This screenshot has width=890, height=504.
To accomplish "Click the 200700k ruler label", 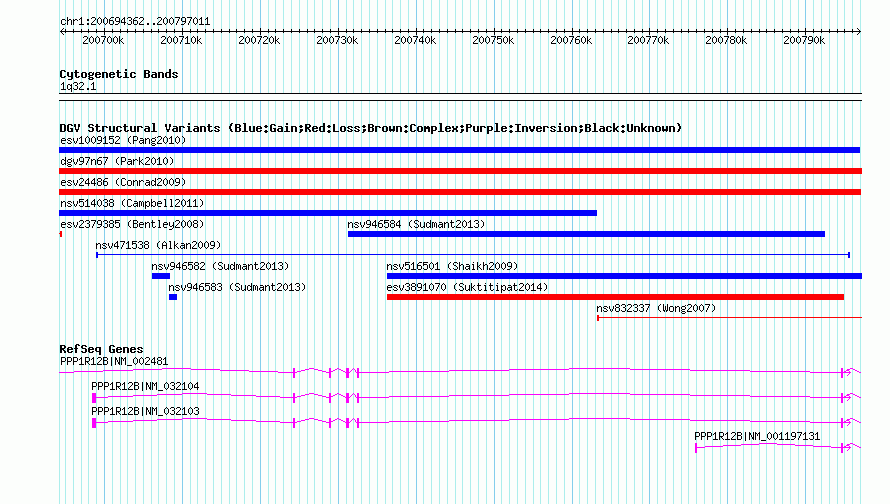I will coord(103,40).
